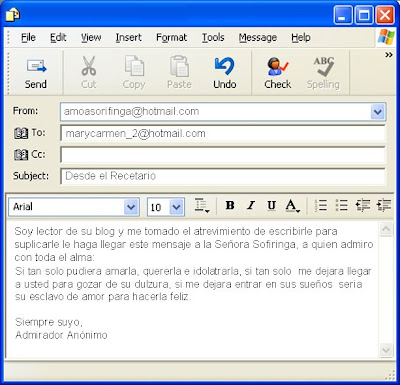Viewport: 400px width, 385px height.
Task: Show more toolbar buttons chevron
Action: 389,55
